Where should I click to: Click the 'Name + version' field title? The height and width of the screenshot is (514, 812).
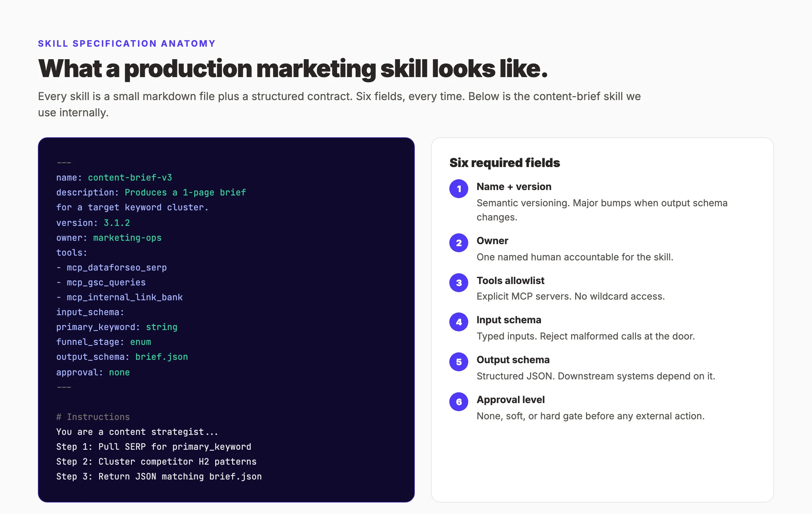[514, 187]
